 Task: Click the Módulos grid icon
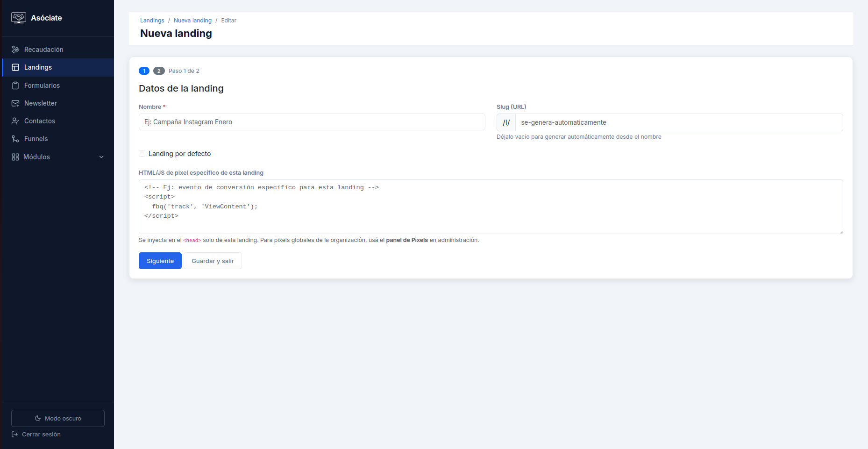pyautogui.click(x=15, y=157)
